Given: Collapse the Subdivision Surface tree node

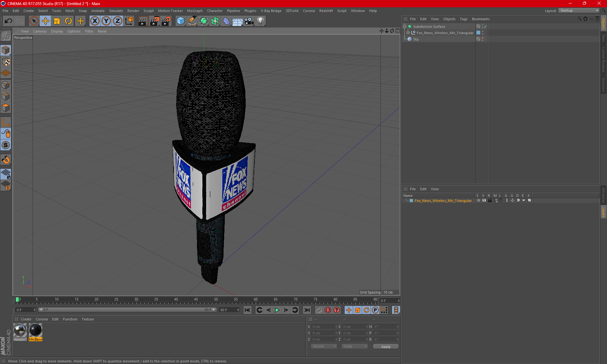Looking at the screenshot, I should tap(404, 27).
